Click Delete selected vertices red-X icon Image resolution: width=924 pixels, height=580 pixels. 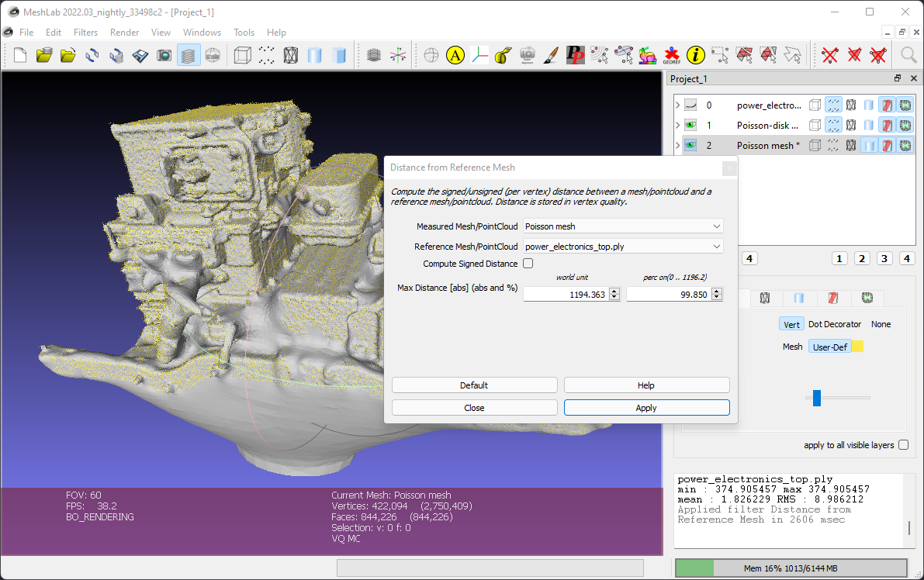point(829,55)
